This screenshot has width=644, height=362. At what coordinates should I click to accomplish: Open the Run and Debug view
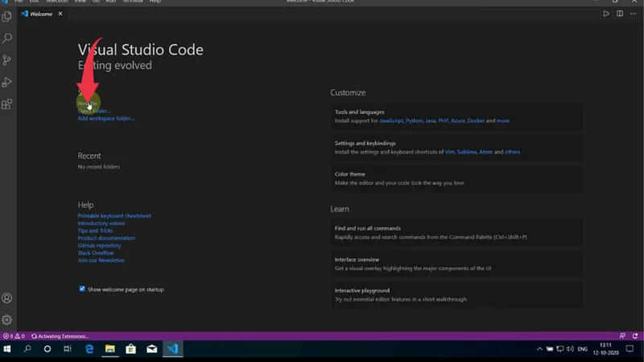pos(7,82)
